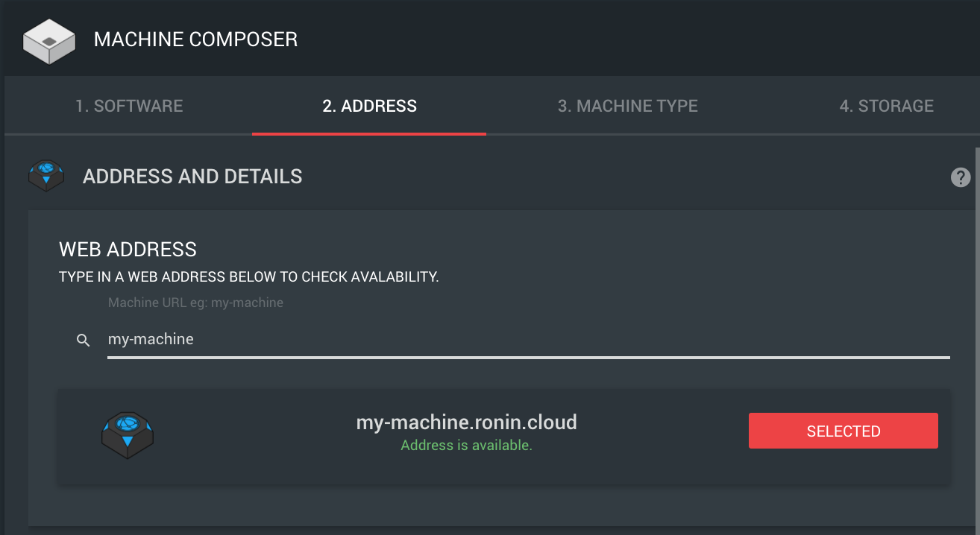Viewport: 980px width, 535px height.
Task: Open the help question mark icon
Action: coord(961,177)
